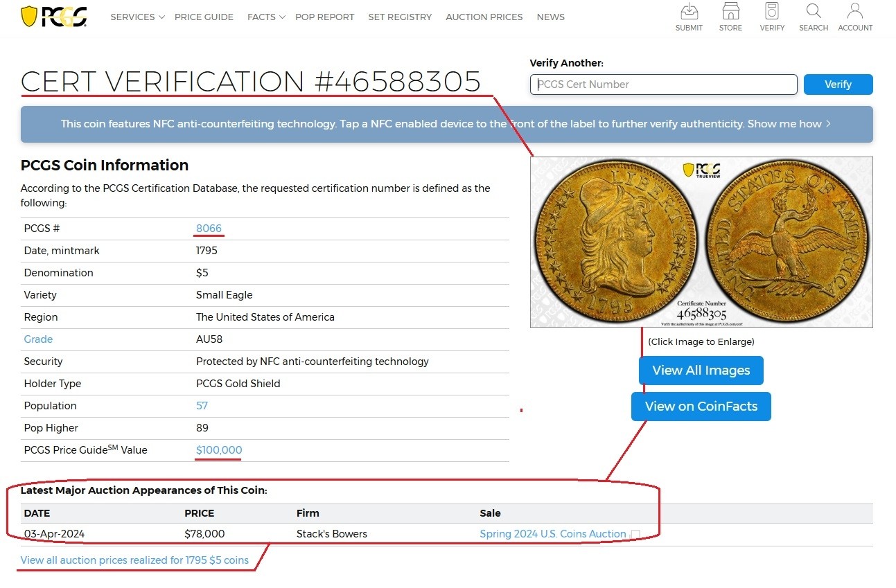The width and height of the screenshot is (896, 588).
Task: Click the View on CoinFacts button
Action: click(x=701, y=407)
